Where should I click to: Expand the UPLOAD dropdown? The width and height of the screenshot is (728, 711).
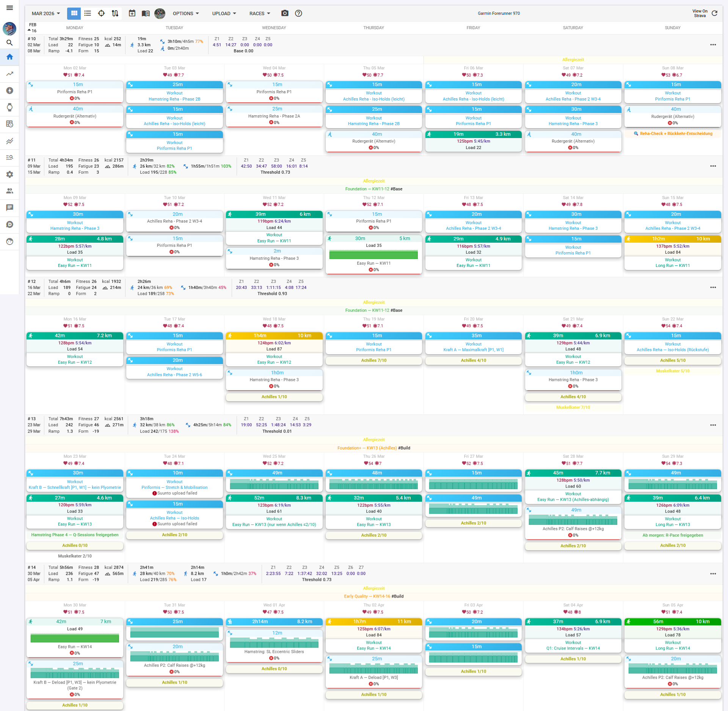click(224, 13)
